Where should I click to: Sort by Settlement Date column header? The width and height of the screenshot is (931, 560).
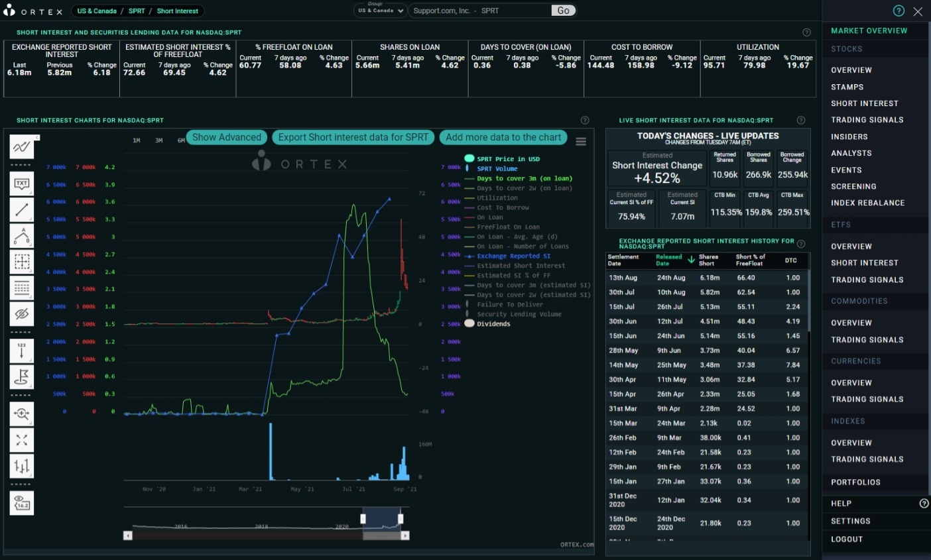(623, 260)
